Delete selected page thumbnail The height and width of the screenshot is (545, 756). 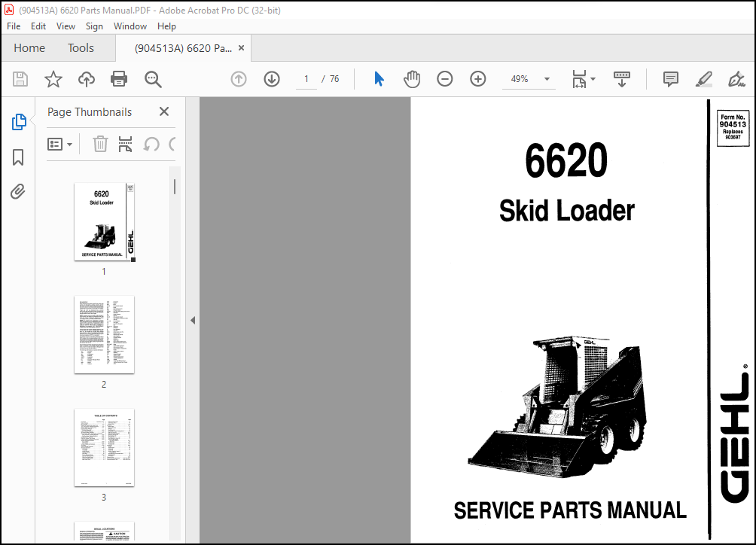tap(100, 144)
